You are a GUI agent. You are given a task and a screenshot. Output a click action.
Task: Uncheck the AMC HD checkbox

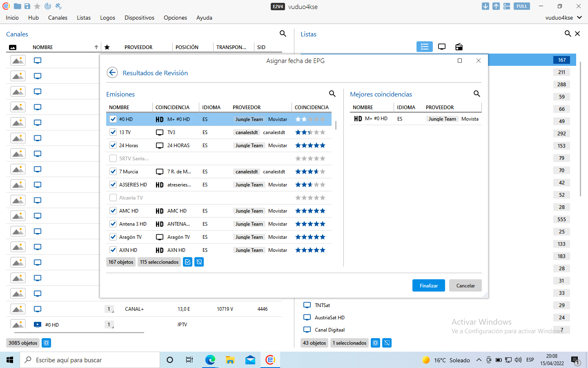(113, 211)
